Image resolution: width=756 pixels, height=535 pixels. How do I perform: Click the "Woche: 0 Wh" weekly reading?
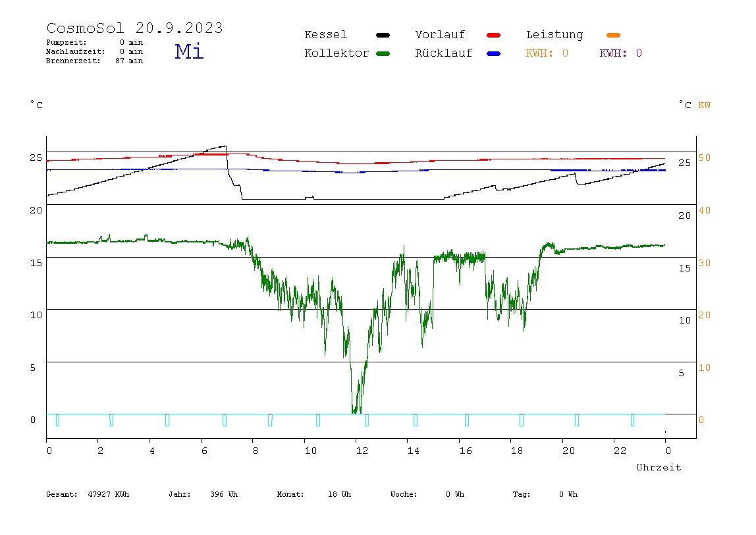(x=427, y=494)
